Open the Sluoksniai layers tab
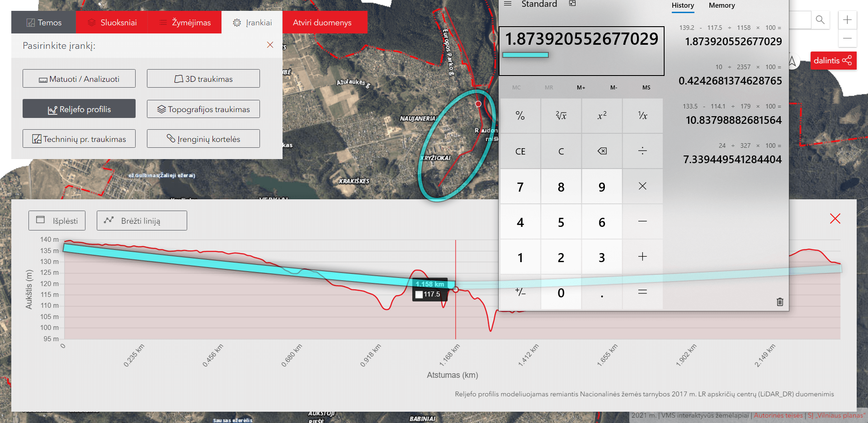Screen dimensions: 868x423 [112, 23]
